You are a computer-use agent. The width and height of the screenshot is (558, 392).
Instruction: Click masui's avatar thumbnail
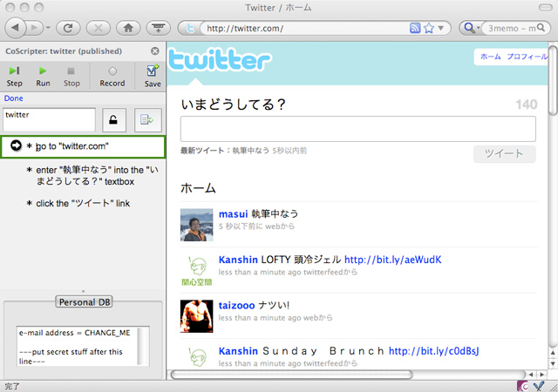(196, 225)
